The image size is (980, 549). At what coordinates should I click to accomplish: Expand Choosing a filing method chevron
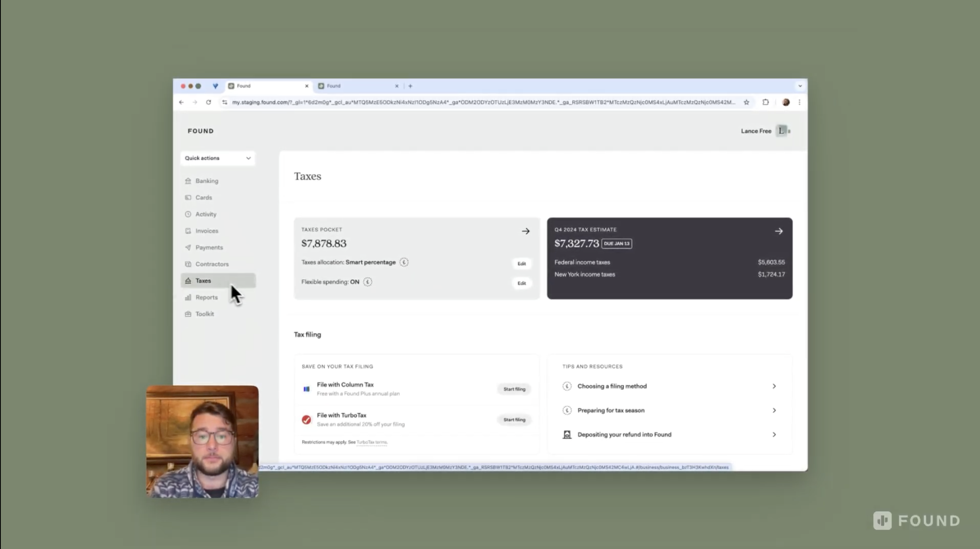(774, 386)
